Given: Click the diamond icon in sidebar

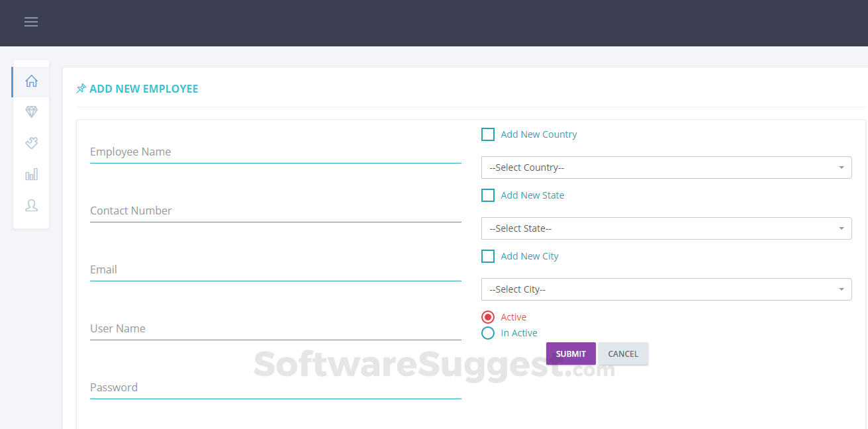Looking at the screenshot, I should 31,112.
